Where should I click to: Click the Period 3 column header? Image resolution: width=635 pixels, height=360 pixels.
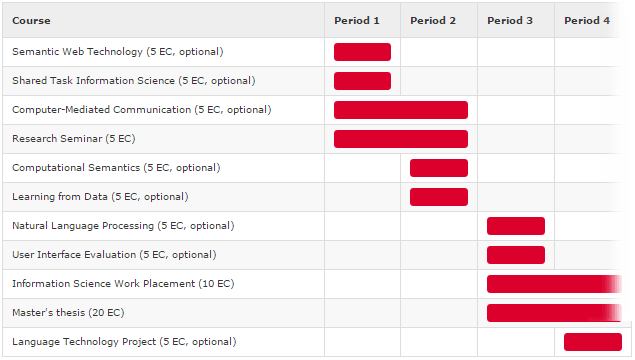coord(510,21)
